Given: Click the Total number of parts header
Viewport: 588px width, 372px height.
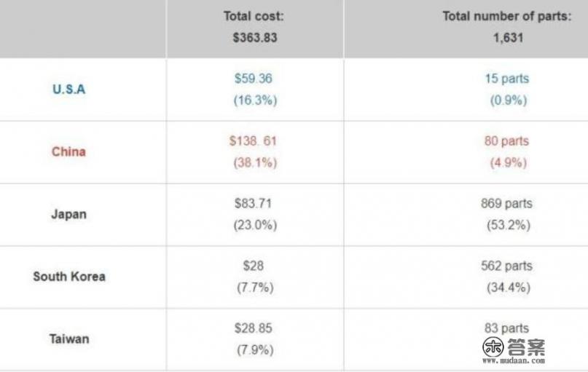Looking at the screenshot, I should point(507,27).
